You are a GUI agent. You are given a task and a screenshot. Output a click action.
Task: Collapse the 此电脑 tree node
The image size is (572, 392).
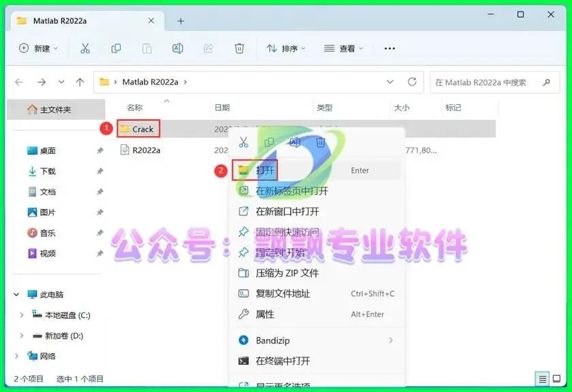16,294
